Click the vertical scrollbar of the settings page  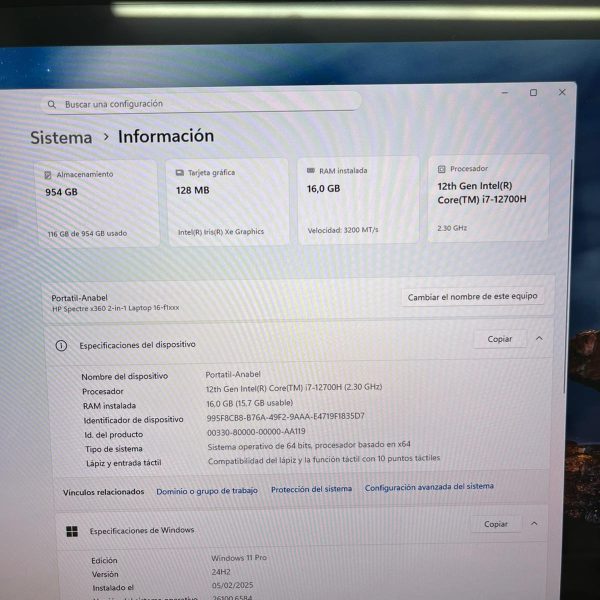click(x=571, y=270)
